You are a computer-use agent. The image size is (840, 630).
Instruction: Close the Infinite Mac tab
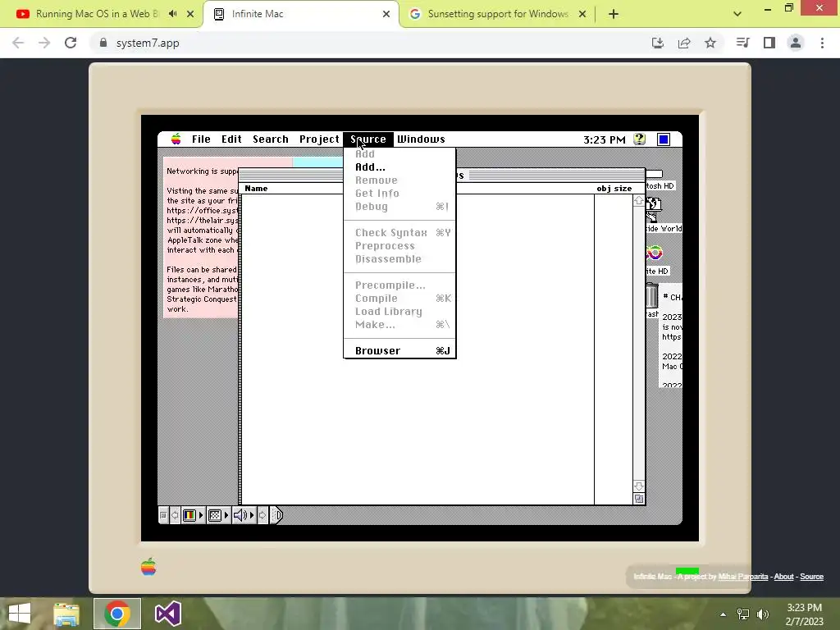tap(386, 14)
